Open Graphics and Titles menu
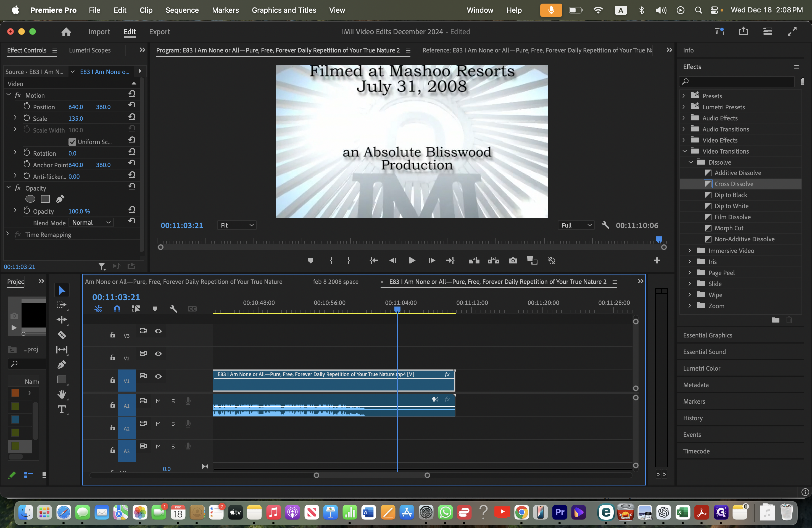Image resolution: width=812 pixels, height=528 pixels. pos(284,10)
